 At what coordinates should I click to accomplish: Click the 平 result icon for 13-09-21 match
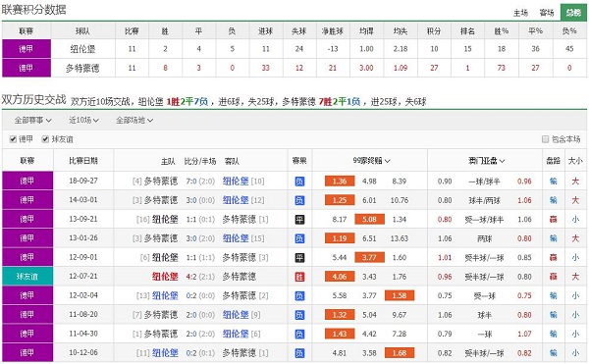(299, 220)
